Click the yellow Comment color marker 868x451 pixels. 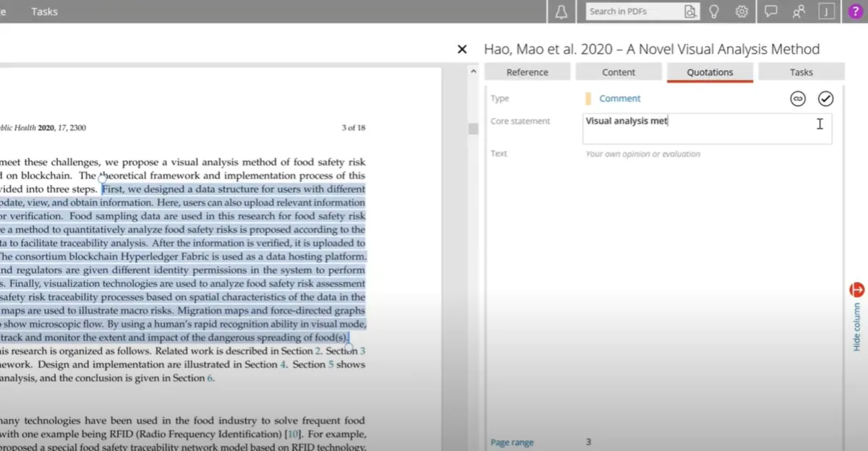click(588, 98)
